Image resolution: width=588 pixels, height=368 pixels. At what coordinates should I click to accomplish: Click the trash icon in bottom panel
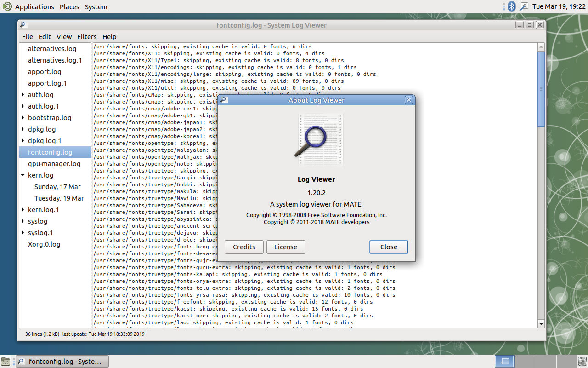point(582,362)
